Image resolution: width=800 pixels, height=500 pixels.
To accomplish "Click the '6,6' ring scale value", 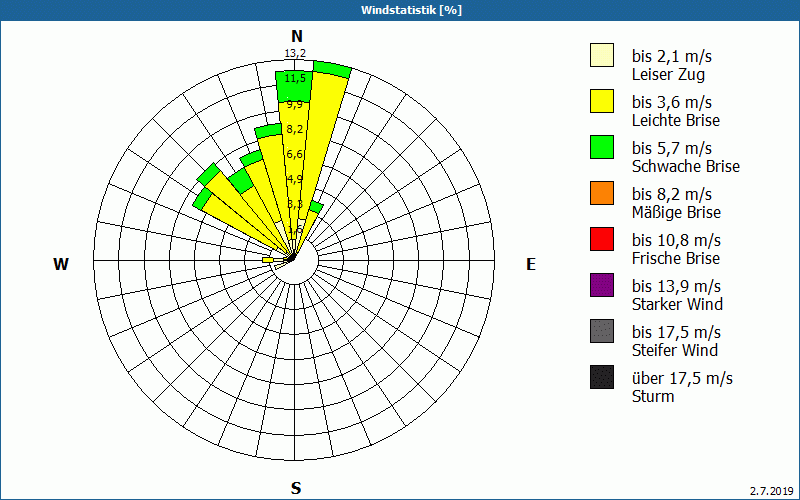I will pos(295,154).
